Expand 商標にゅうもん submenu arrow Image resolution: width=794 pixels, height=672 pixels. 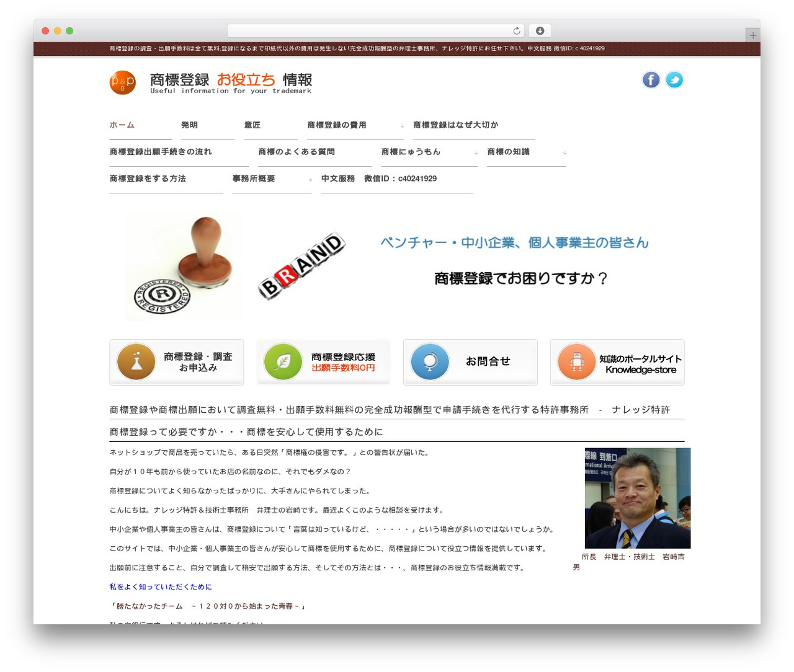[x=476, y=153]
